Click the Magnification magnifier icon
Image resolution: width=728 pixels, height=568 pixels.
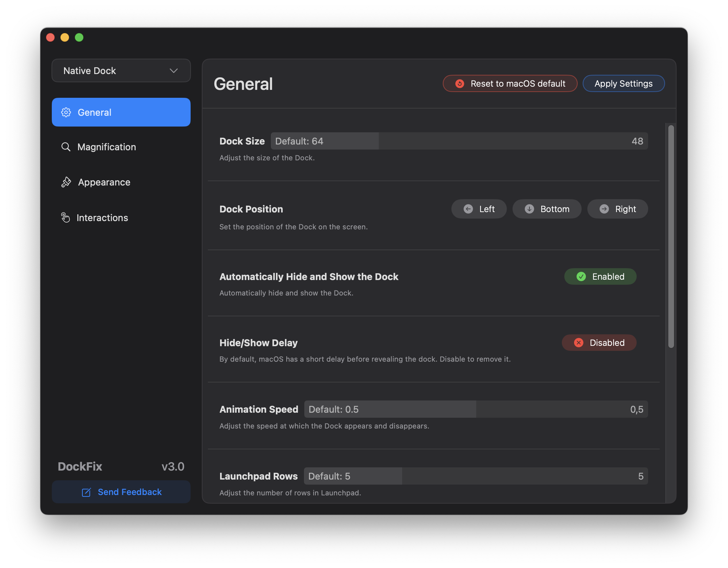pyautogui.click(x=66, y=147)
